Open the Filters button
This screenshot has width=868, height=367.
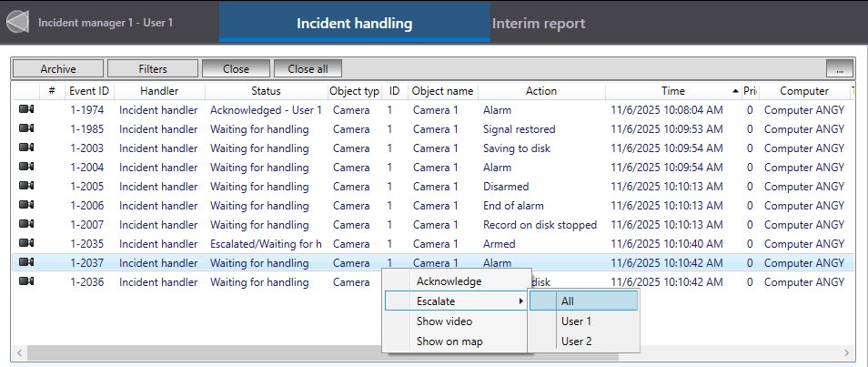click(x=152, y=68)
